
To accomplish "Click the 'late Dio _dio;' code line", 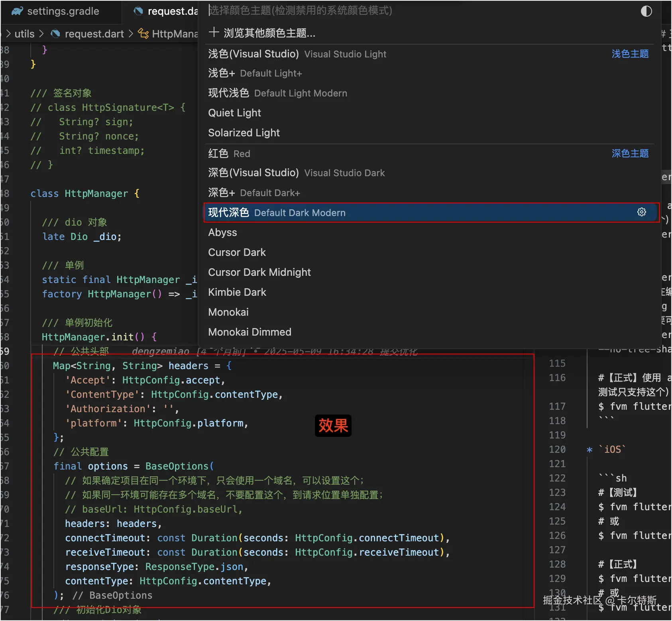I will click(x=82, y=237).
